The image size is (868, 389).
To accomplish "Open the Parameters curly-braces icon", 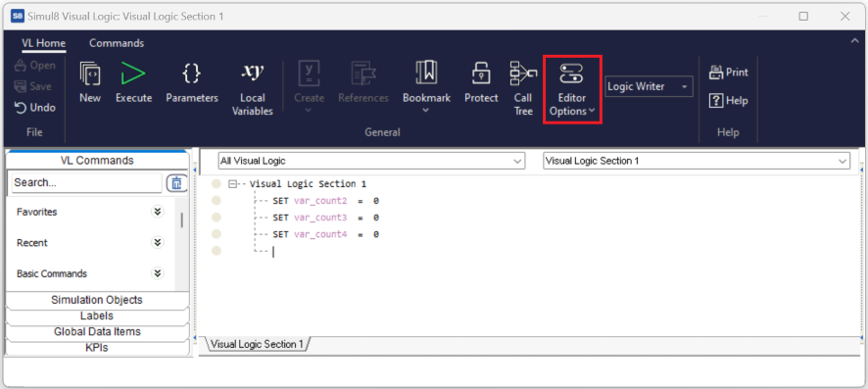I will coord(192,73).
